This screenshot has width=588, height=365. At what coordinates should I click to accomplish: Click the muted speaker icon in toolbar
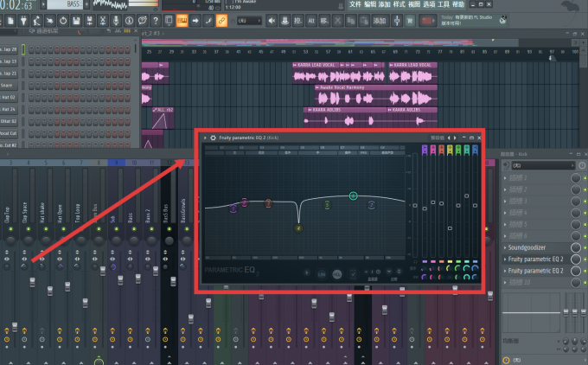point(272,21)
